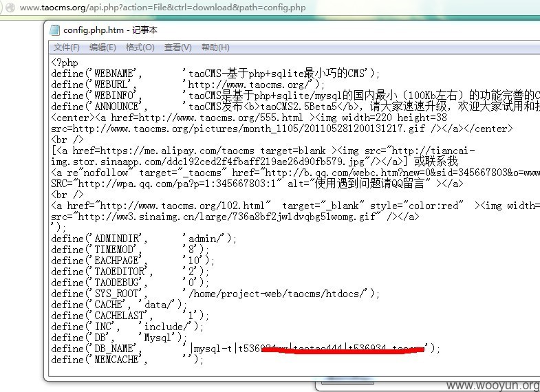Click the define('ADMINDIR' line
The height and width of the screenshot is (392, 540).
144,239
